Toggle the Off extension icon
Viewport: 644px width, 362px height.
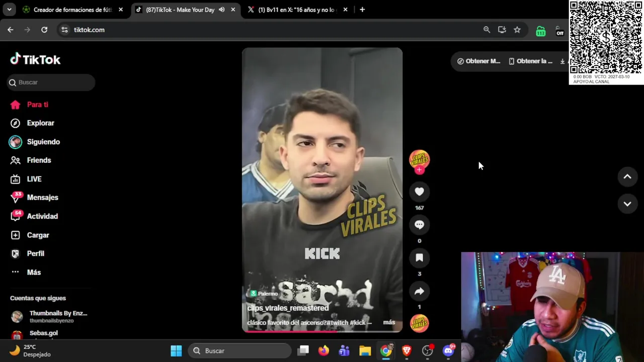coord(559,31)
